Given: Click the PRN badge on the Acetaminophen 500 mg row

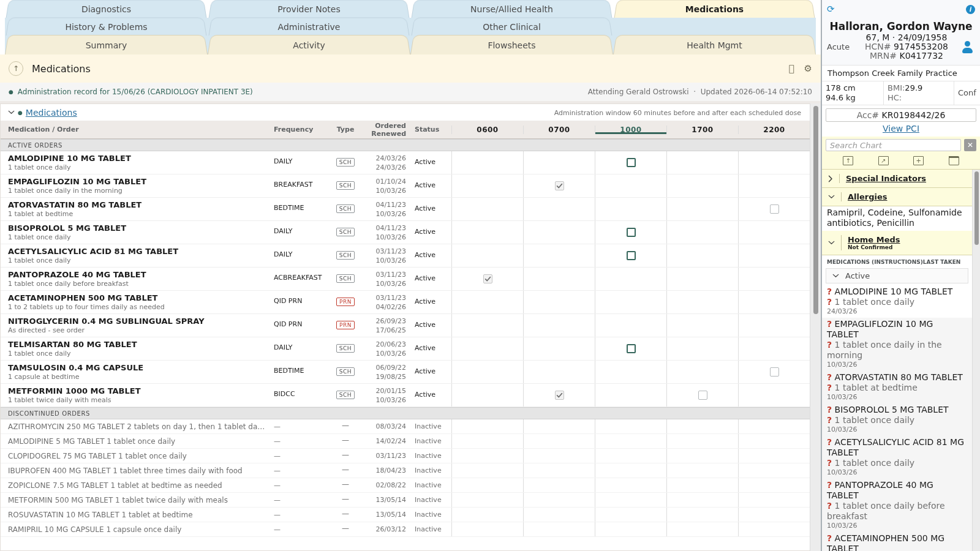Looking at the screenshot, I should pos(345,302).
